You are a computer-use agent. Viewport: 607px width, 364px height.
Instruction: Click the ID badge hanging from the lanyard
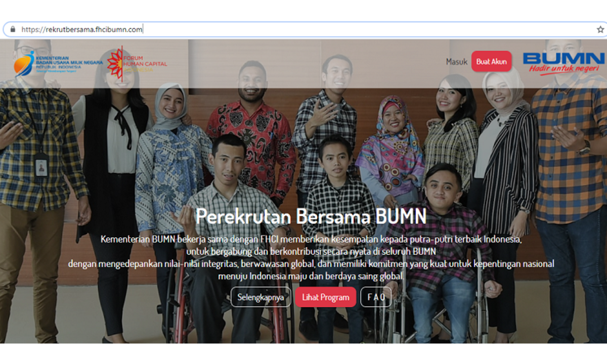coord(41,164)
